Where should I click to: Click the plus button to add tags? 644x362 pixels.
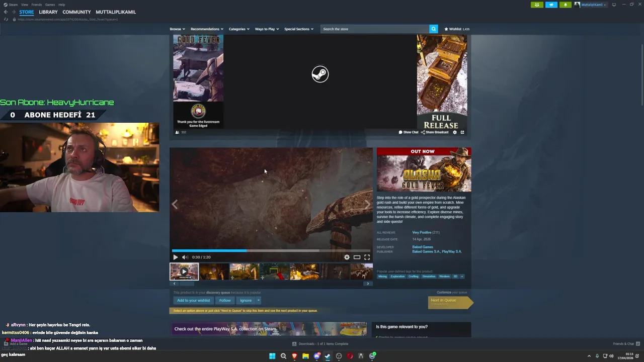pos(462,276)
